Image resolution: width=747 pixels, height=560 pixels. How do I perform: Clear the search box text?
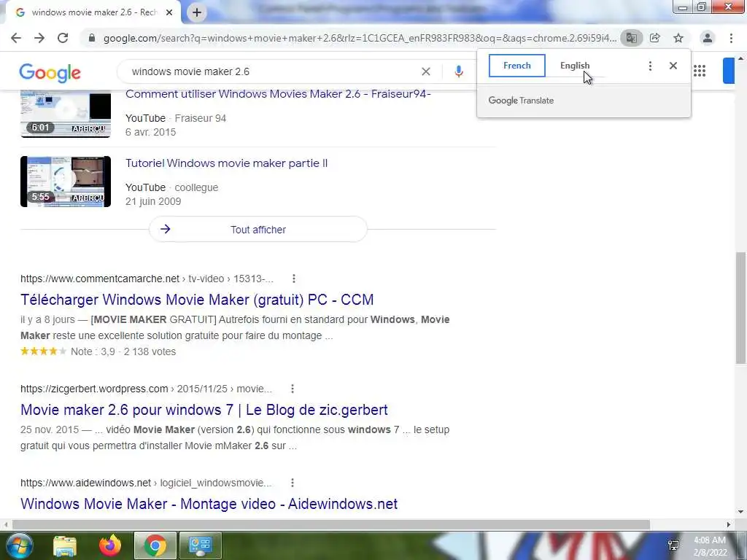click(x=426, y=71)
